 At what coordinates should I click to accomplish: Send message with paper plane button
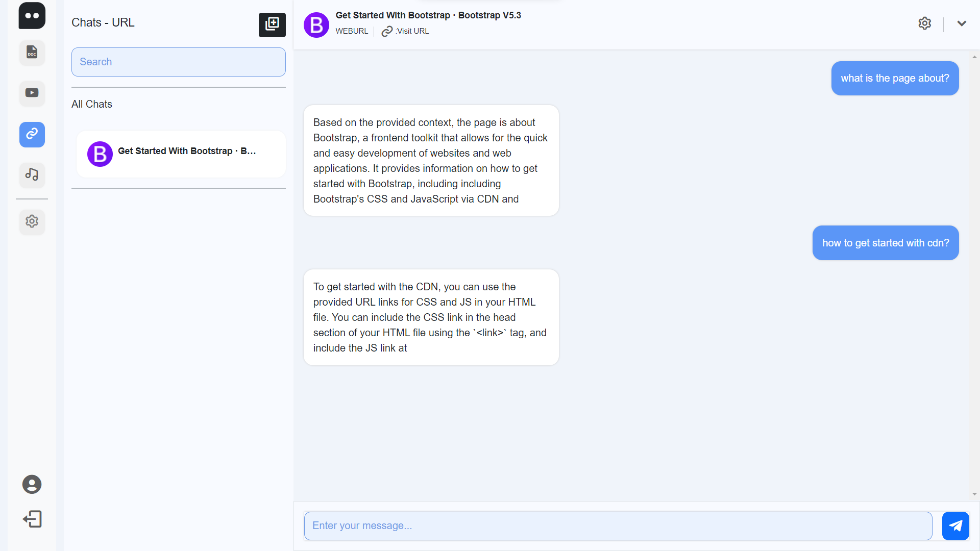[x=955, y=525]
